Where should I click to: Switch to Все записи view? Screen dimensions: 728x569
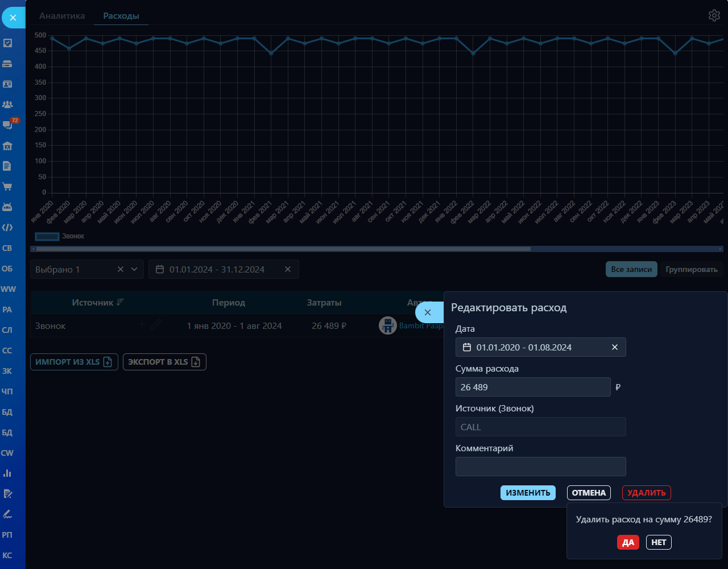click(631, 269)
